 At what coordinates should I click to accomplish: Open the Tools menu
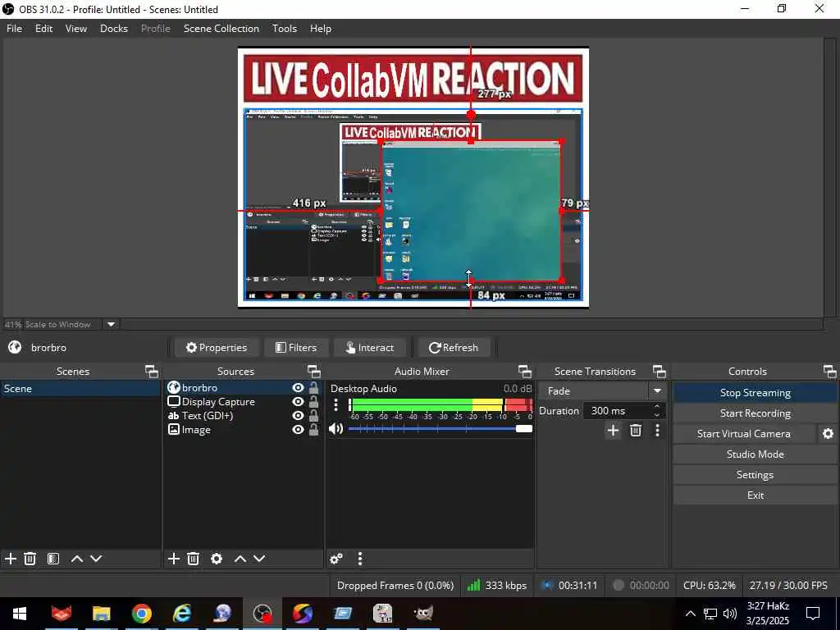click(x=285, y=29)
